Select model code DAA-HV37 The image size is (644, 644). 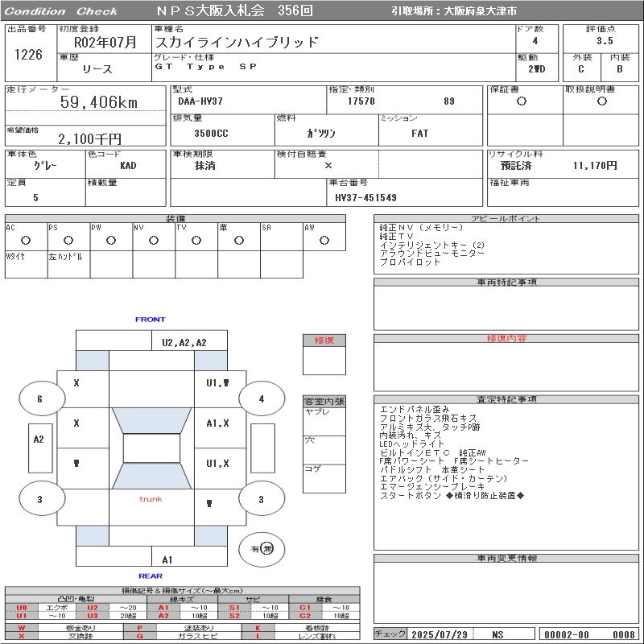point(200,101)
